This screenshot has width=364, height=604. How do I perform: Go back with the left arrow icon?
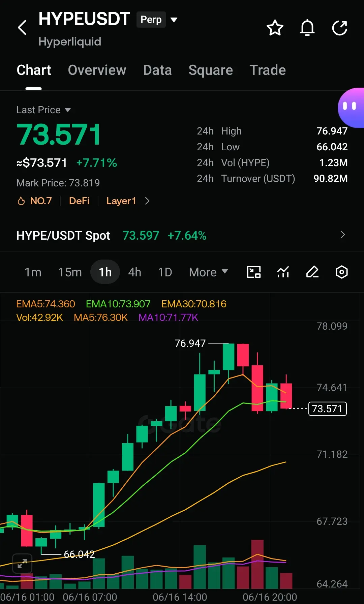coord(22,28)
